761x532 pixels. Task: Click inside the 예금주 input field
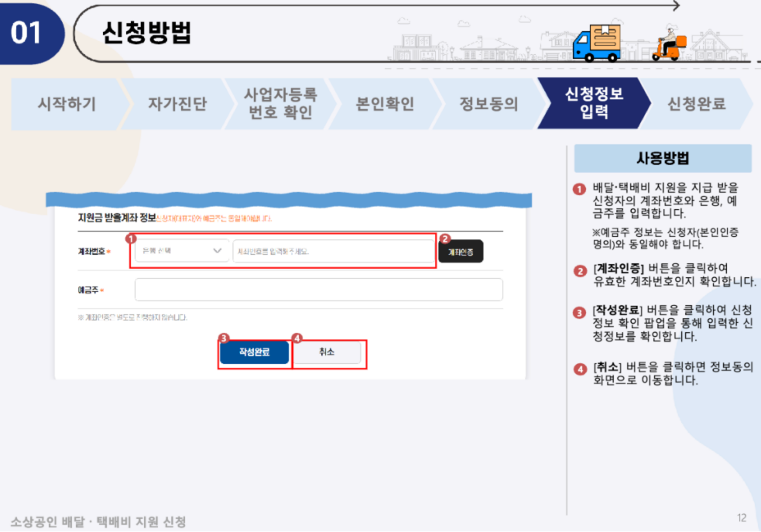(x=317, y=289)
